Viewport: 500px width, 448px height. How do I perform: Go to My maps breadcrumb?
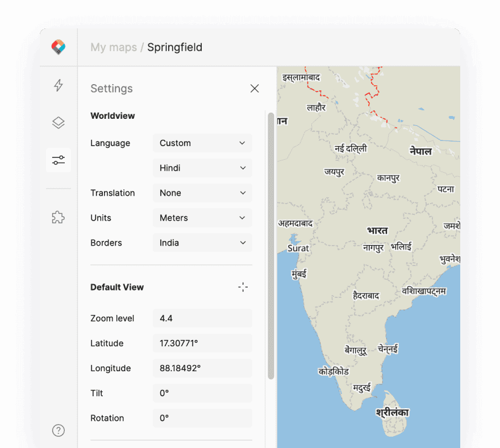(114, 47)
